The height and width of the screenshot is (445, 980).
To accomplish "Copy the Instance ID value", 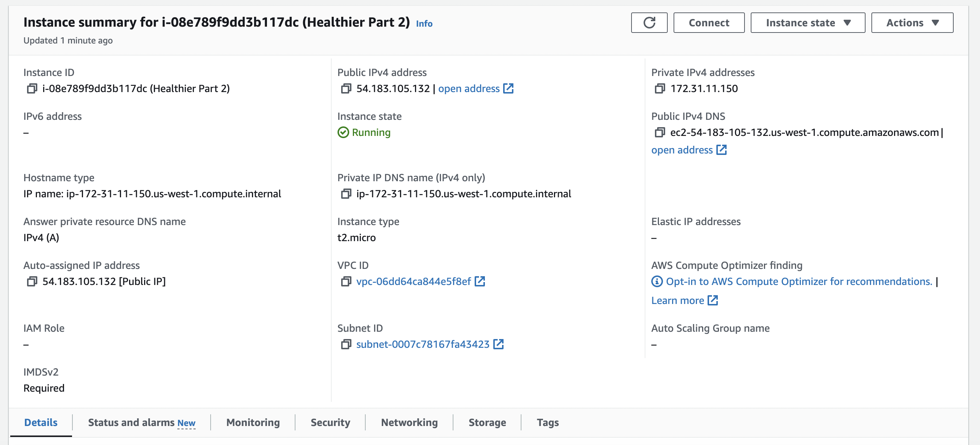I will pos(32,88).
